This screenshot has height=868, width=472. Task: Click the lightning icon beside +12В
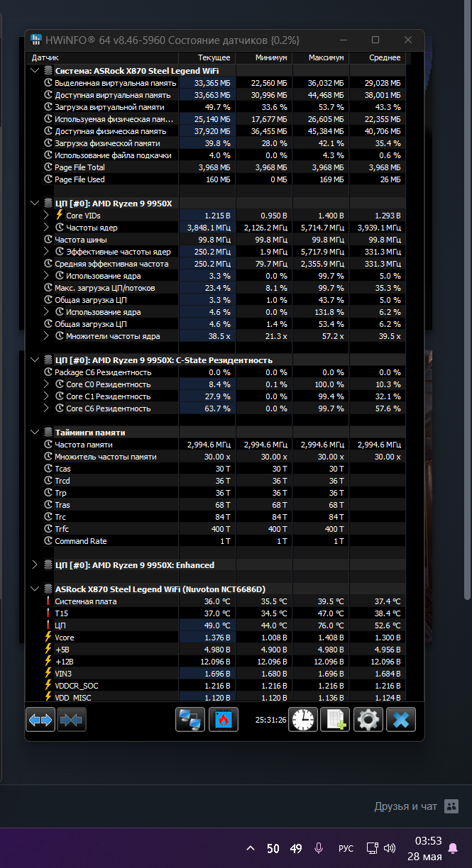pos(48,662)
